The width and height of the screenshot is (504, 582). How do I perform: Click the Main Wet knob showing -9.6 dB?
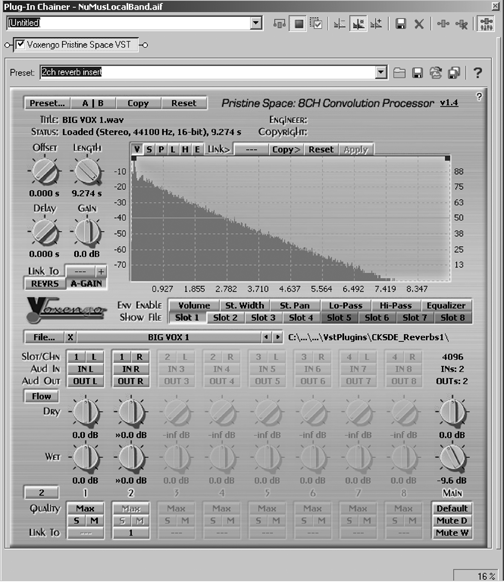[452, 458]
